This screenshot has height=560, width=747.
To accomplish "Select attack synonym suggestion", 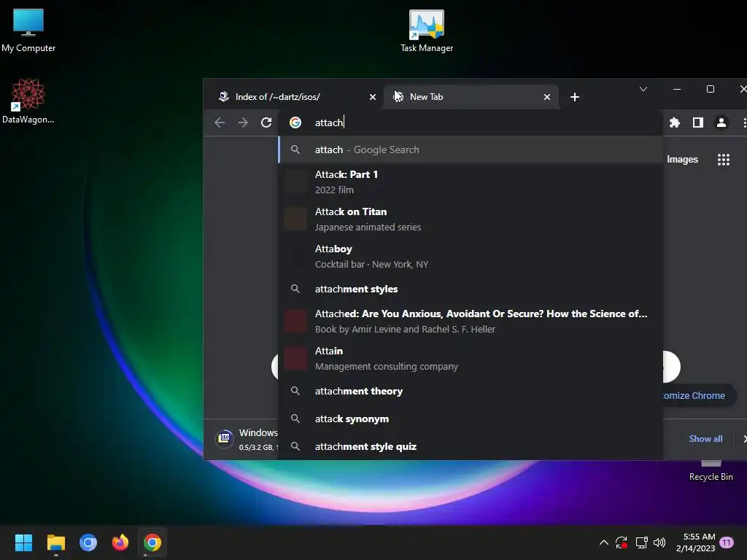I will (x=471, y=419).
